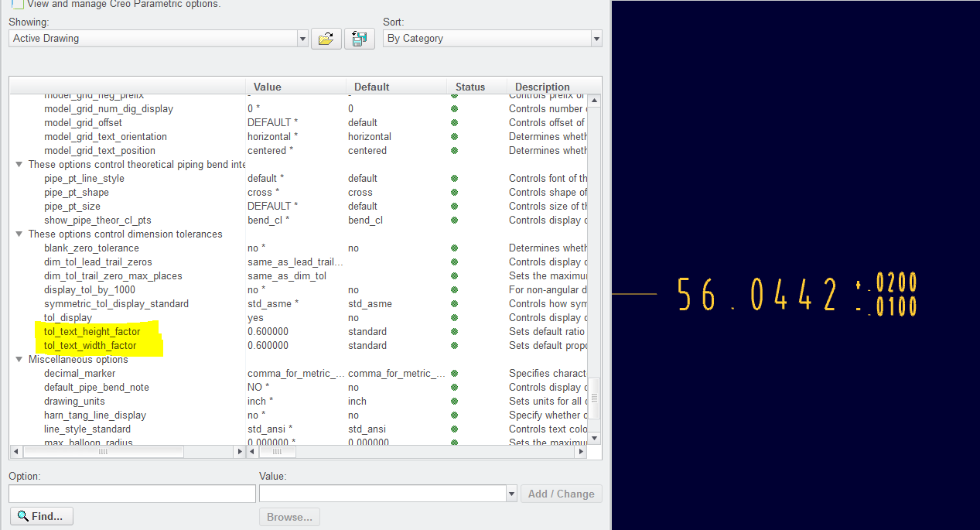Select dim_tol_lead_trail_zeros option

(98, 262)
